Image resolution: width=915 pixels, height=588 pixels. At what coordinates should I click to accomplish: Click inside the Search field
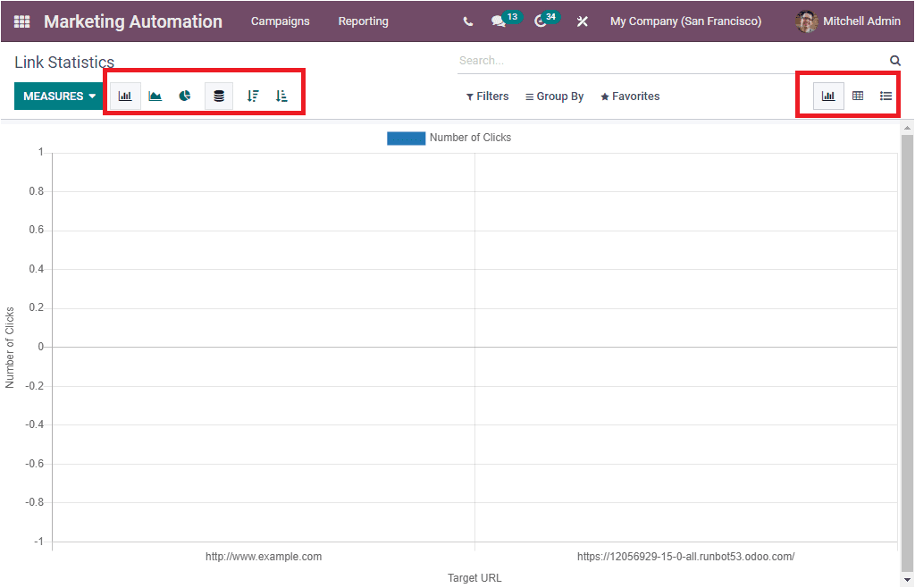[625, 60]
